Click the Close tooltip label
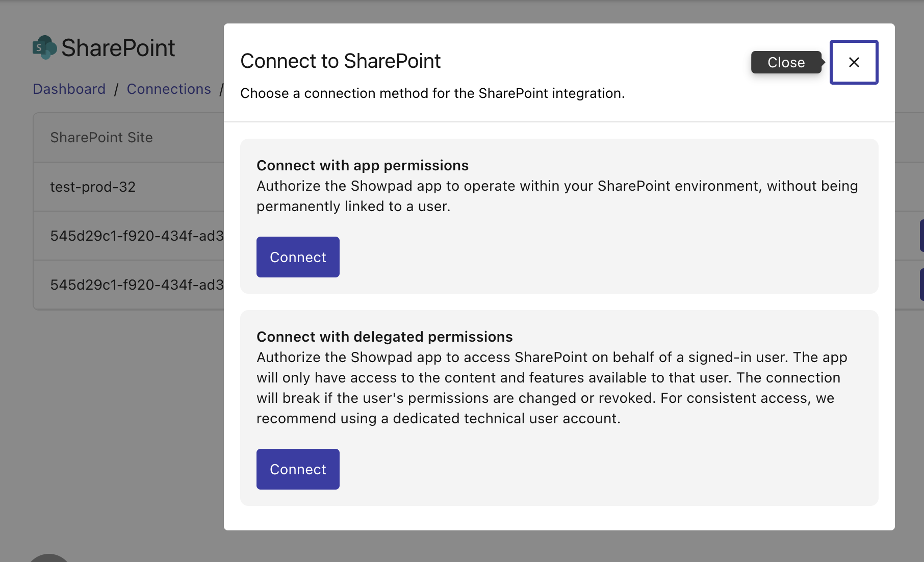The height and width of the screenshot is (562, 924). coord(786,62)
